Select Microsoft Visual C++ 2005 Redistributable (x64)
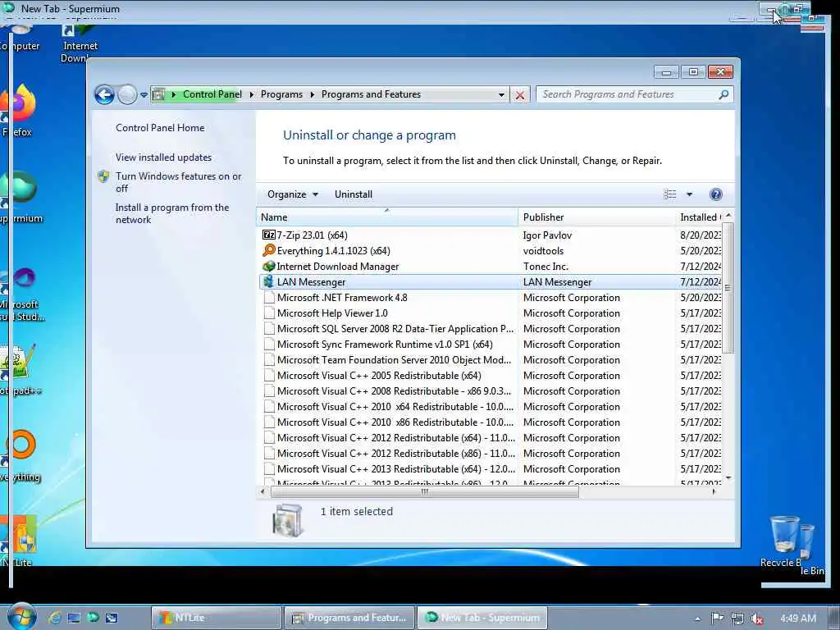840x630 pixels. point(491,375)
